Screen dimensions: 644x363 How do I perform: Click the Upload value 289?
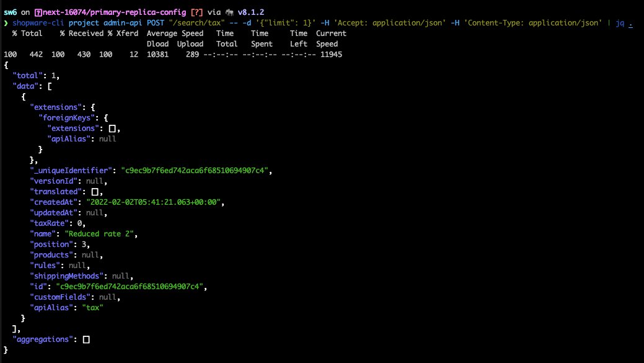click(192, 54)
